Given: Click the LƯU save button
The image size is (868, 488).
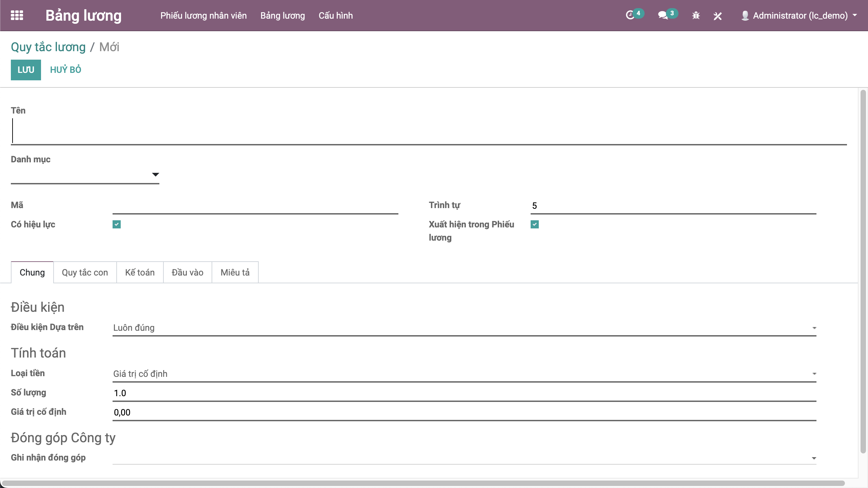Looking at the screenshot, I should pos(26,70).
